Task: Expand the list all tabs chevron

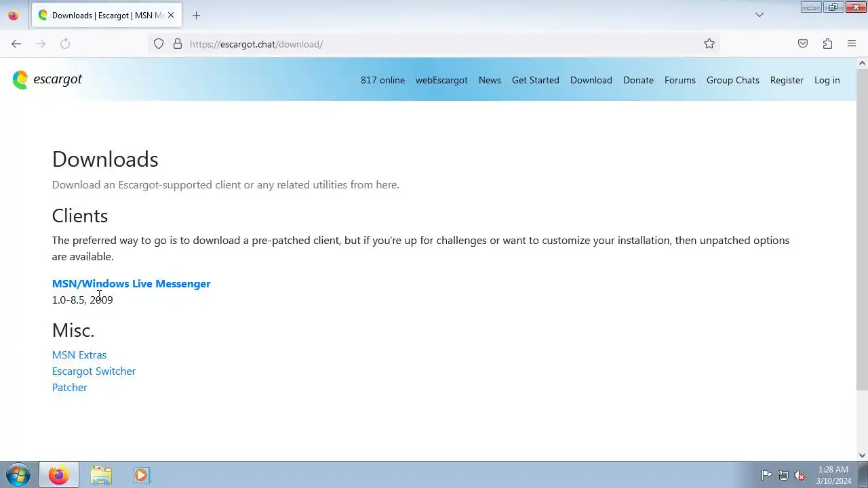Action: [x=759, y=15]
